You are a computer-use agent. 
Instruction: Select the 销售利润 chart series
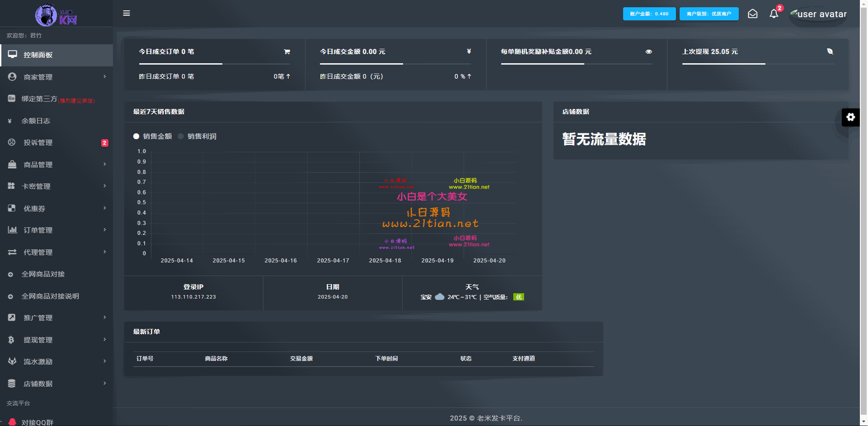(x=197, y=136)
